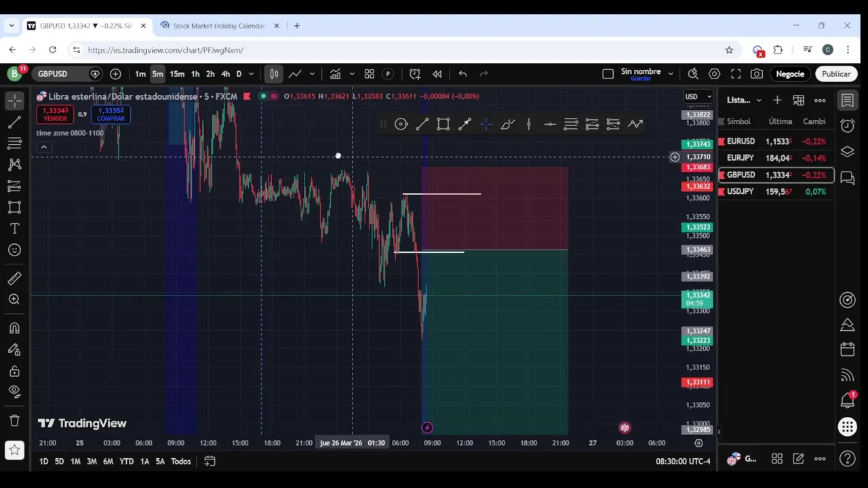Open the Fibonacci tools in left sidebar
Viewport: 868px width, 488px height.
[x=14, y=143]
